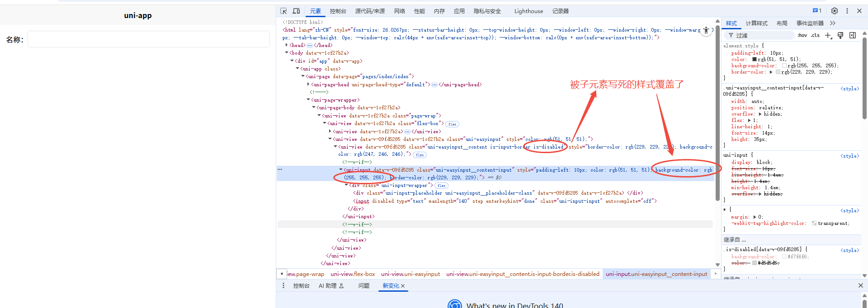
Task: Open the 计算样式 (Computed) tab
Action: point(756,23)
